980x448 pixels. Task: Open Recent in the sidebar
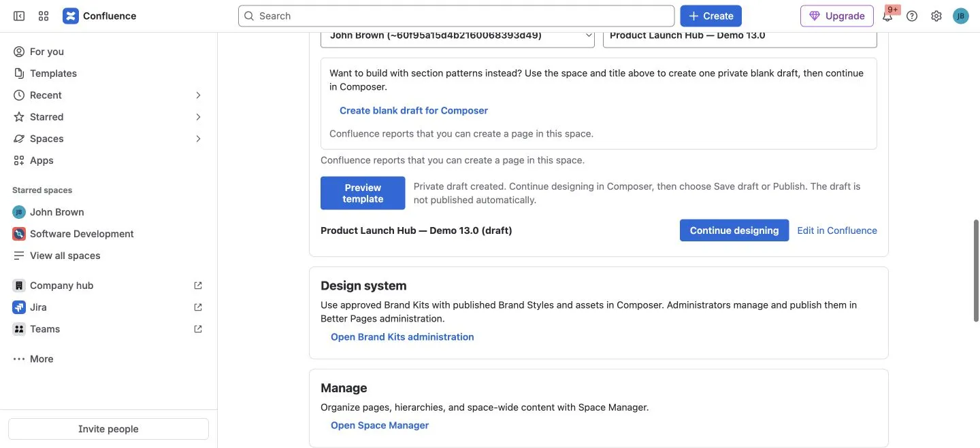(108, 95)
